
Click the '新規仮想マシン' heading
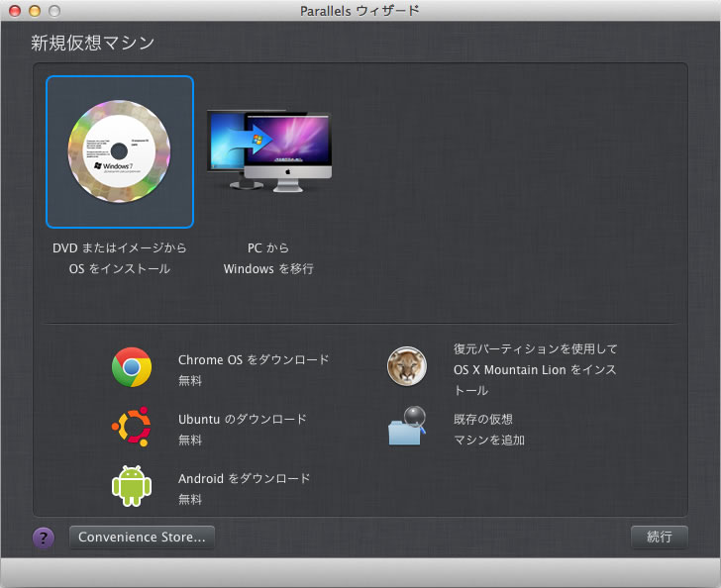(x=92, y=43)
